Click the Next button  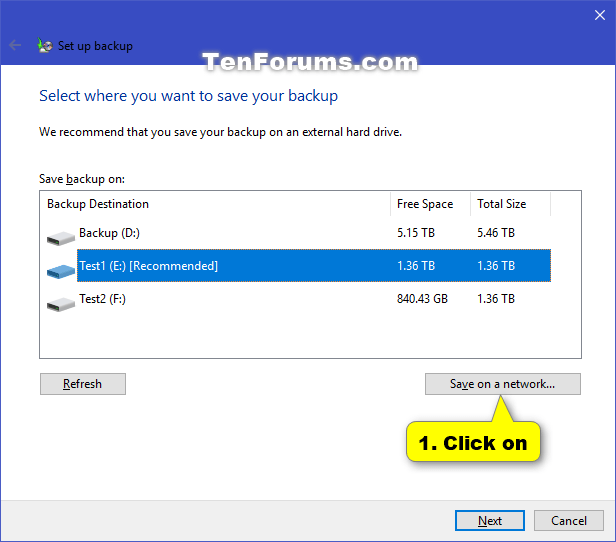pyautogui.click(x=490, y=520)
